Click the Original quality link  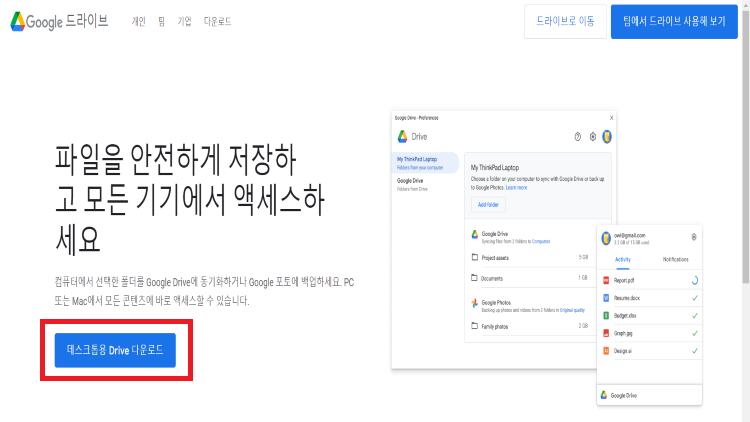(573, 310)
